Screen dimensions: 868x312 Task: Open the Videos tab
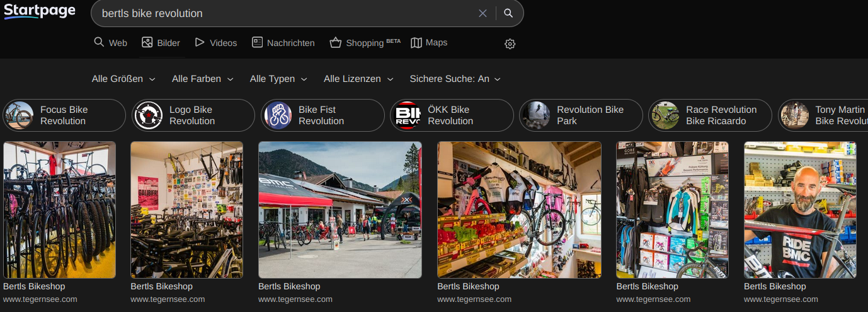216,43
